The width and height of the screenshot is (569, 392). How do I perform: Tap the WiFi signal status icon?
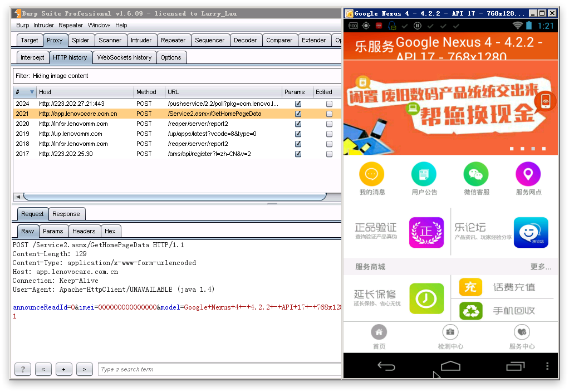click(x=517, y=26)
